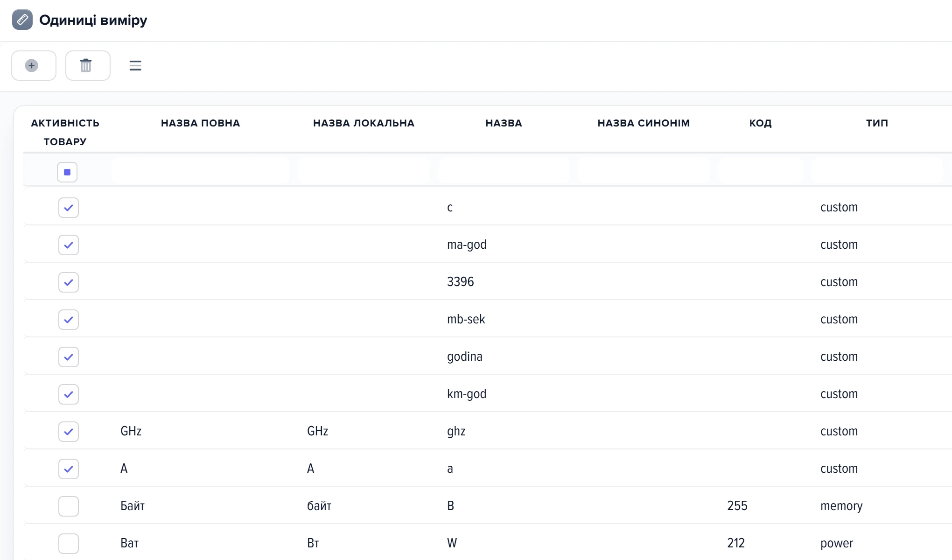
Task: Sort by Назва локальна column header
Action: [364, 123]
